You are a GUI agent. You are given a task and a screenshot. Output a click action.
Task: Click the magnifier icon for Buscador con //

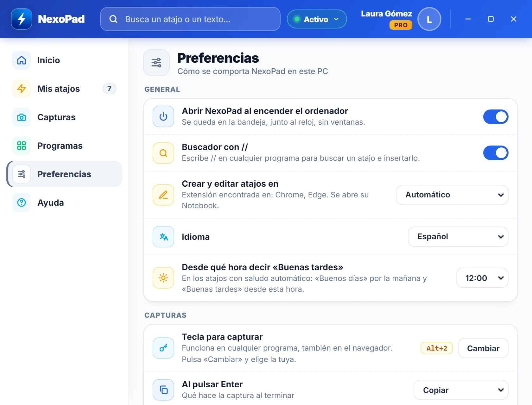pyautogui.click(x=163, y=153)
